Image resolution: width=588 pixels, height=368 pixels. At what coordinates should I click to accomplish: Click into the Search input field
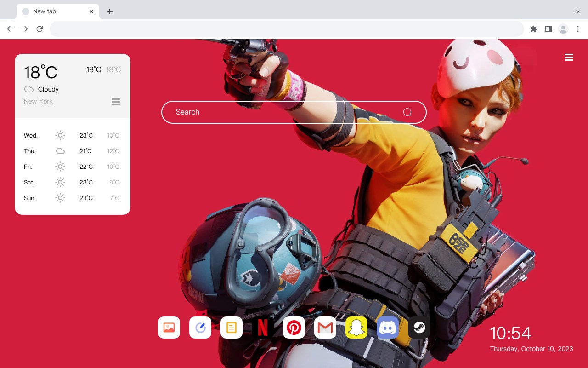294,112
